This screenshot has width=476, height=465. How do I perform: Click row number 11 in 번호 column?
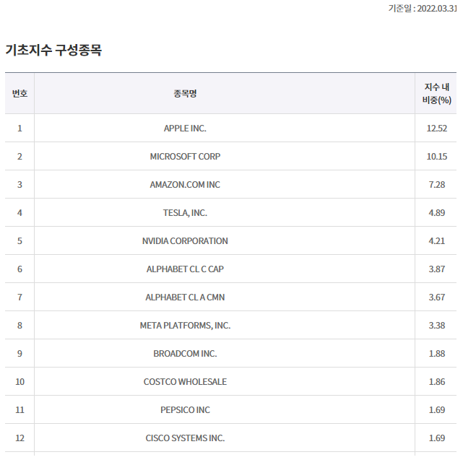[x=20, y=410]
